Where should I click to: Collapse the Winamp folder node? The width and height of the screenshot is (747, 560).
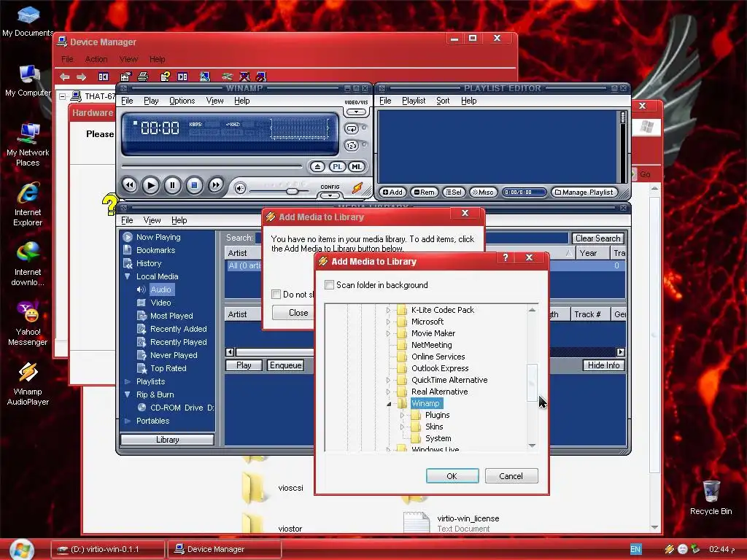(389, 404)
